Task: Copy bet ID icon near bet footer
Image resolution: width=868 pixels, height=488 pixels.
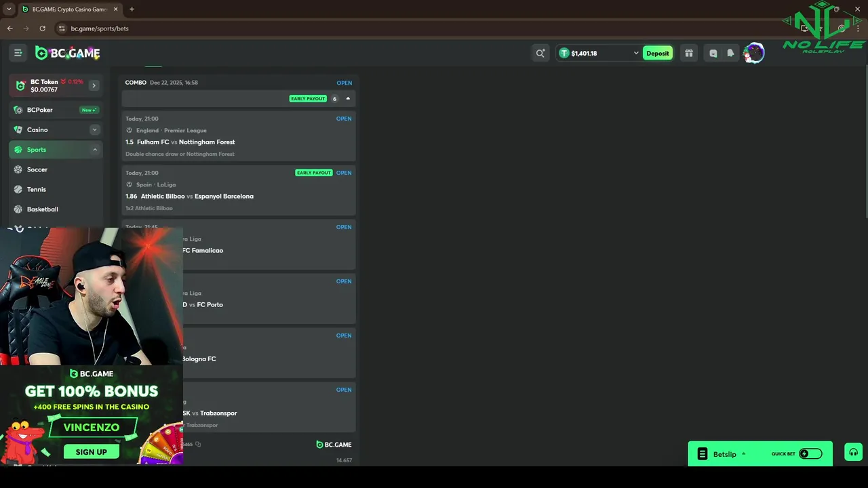Action: pyautogui.click(x=198, y=445)
